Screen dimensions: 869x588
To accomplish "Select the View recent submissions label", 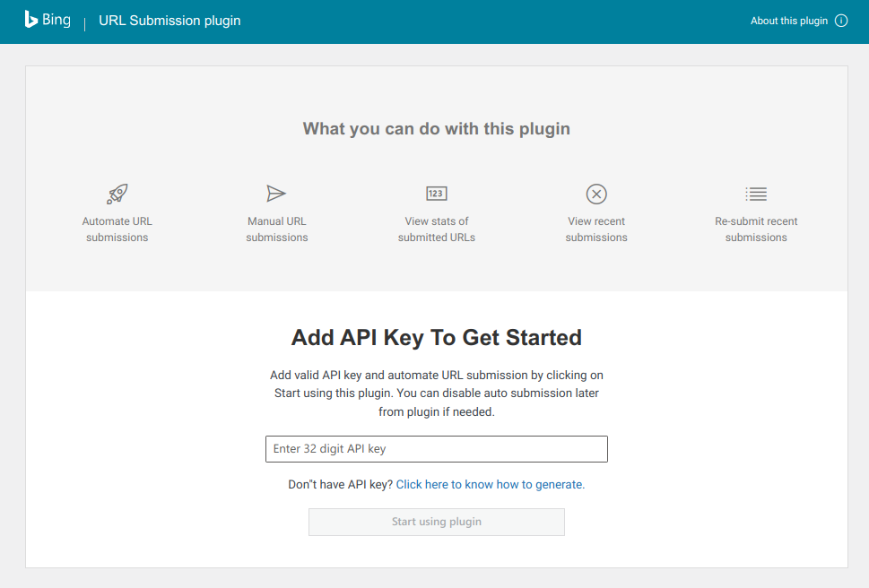I will [x=596, y=229].
